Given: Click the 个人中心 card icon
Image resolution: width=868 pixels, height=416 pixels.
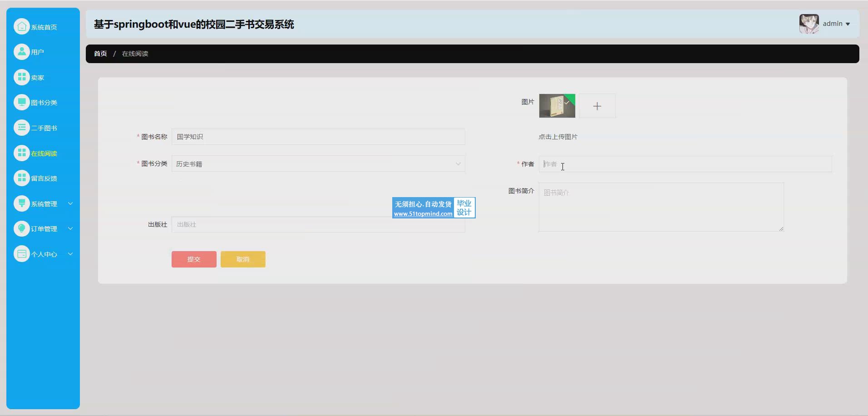Looking at the screenshot, I should (21, 254).
